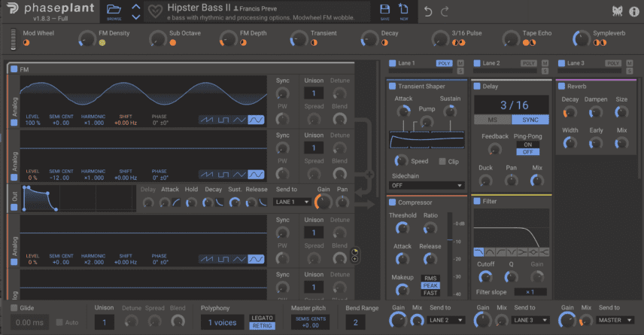Image resolution: width=644 pixels, height=335 pixels.
Task: Open the preset browser folder icon
Action: 114,10
